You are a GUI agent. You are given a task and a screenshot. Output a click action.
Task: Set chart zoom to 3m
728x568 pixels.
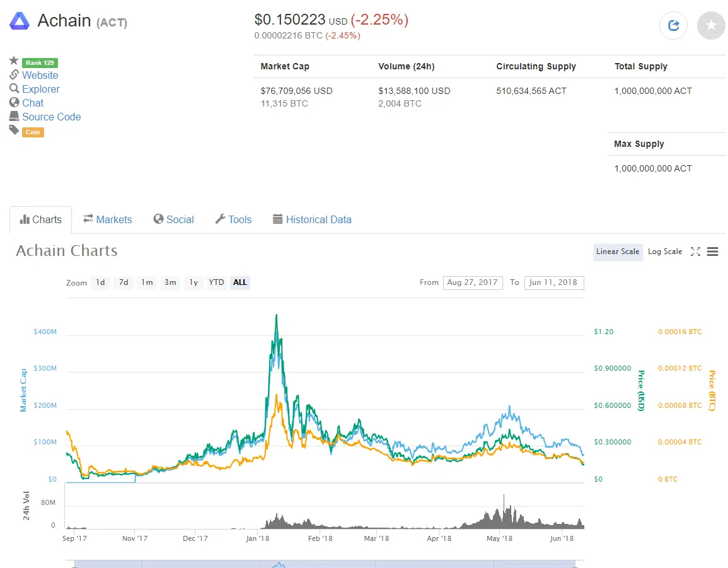[170, 282]
